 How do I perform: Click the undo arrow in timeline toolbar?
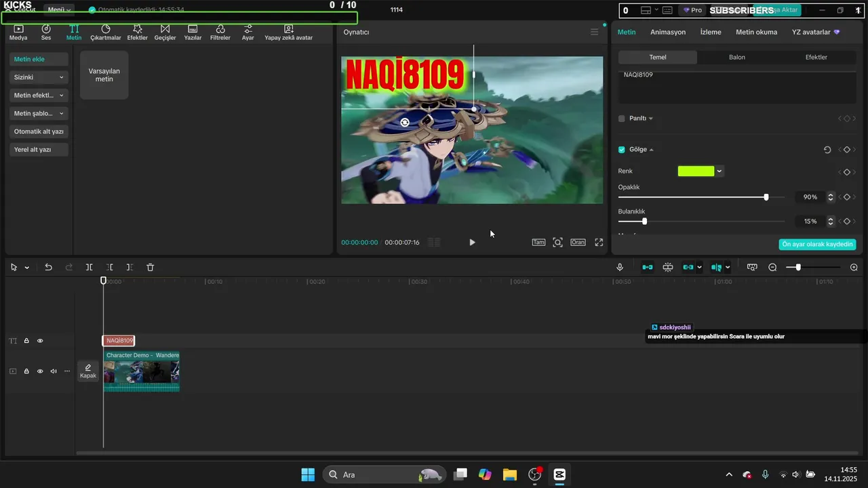point(48,267)
